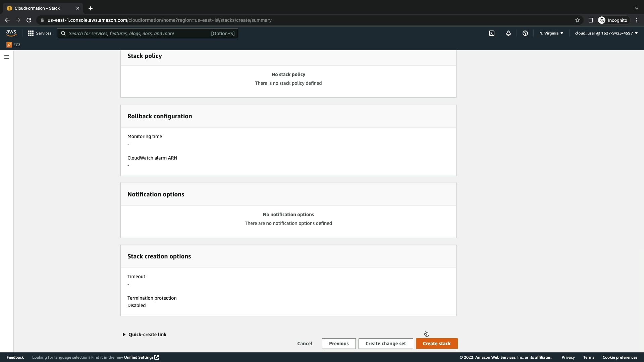Bookmark this page with star icon
The height and width of the screenshot is (362, 644).
578,20
